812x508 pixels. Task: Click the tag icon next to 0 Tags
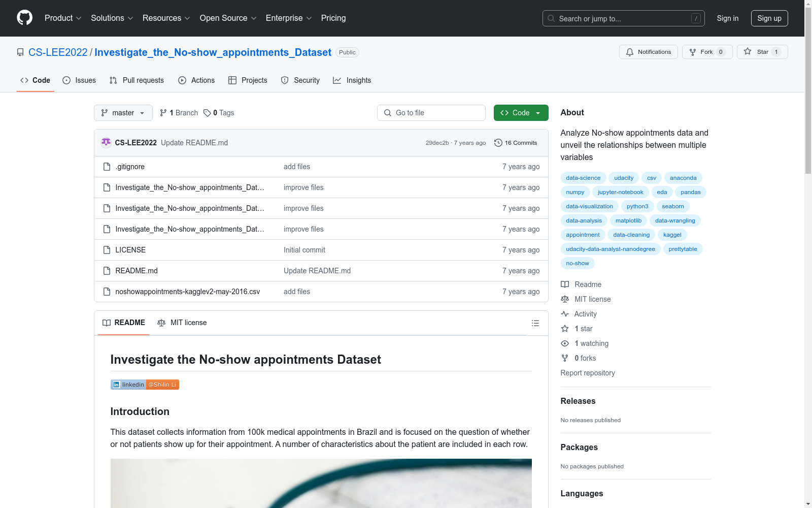tap(207, 113)
